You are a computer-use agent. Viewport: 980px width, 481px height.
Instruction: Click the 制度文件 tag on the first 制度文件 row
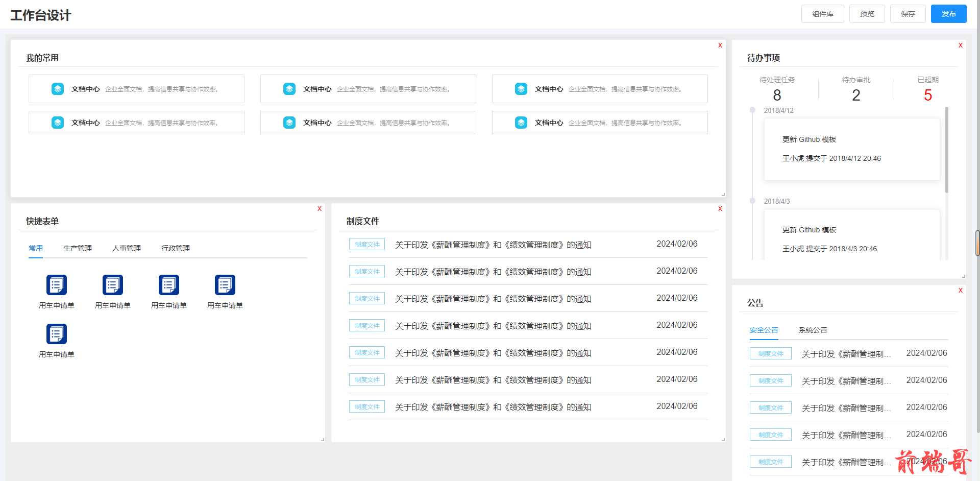(x=367, y=244)
